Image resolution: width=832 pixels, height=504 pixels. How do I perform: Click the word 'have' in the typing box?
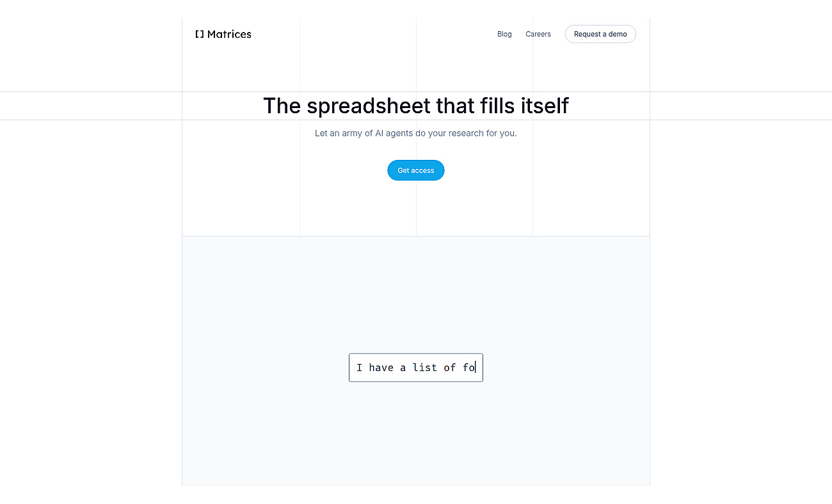(381, 367)
